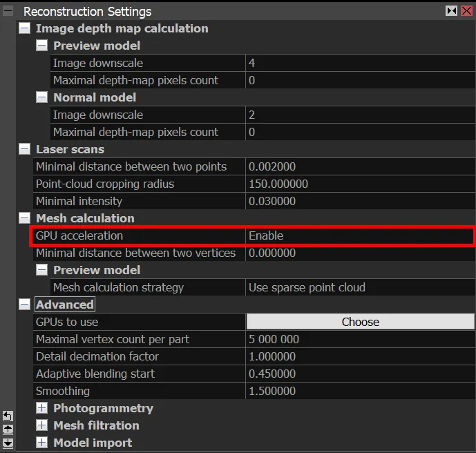Edit Preview model Image downscale value 4

tap(361, 63)
